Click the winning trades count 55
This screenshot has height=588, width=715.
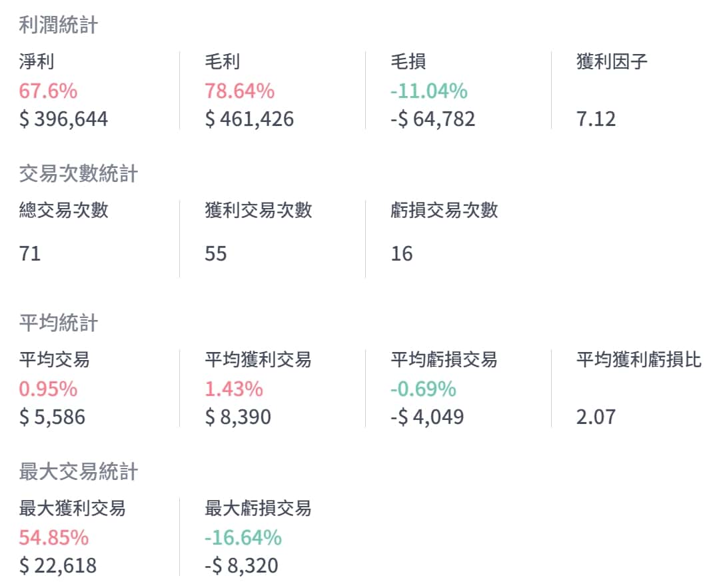pos(216,254)
